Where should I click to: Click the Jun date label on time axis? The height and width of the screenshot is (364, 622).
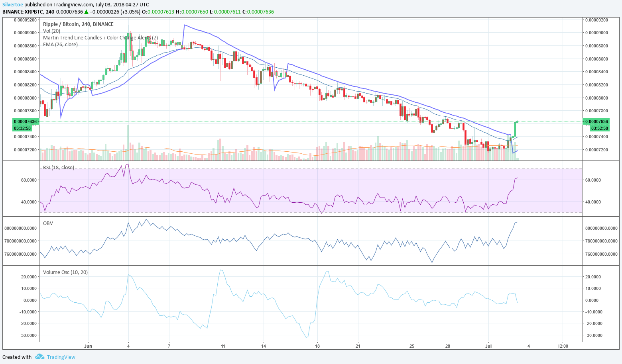[88, 346]
